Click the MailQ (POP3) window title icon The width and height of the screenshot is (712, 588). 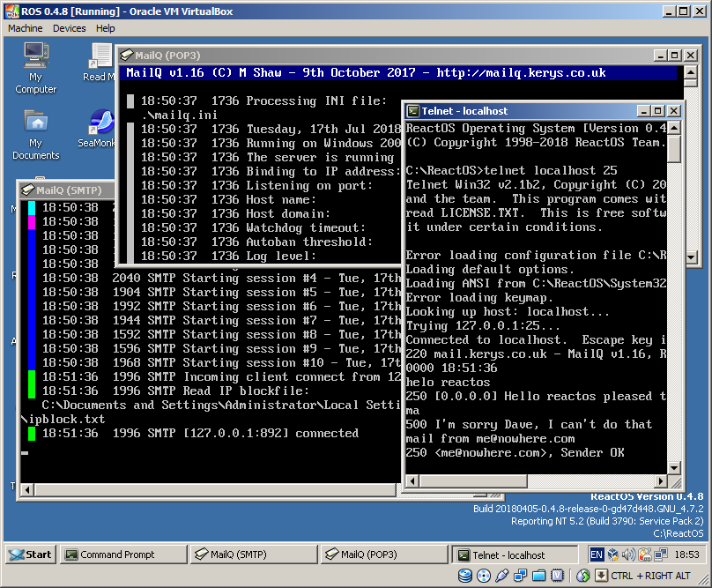pyautogui.click(x=126, y=55)
